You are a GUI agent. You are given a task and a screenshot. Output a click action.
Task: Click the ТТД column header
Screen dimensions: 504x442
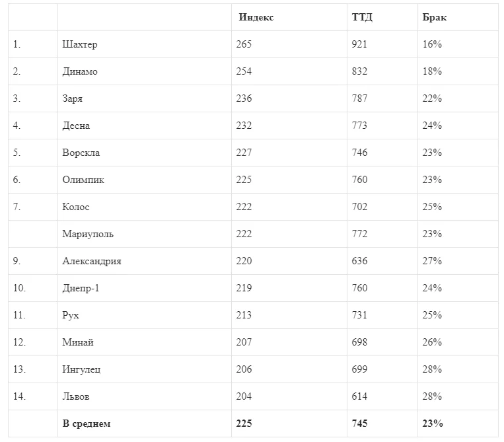tap(362, 17)
